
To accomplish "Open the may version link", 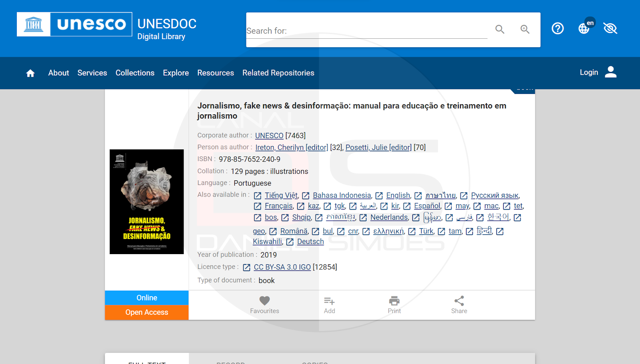I will tap(462, 206).
